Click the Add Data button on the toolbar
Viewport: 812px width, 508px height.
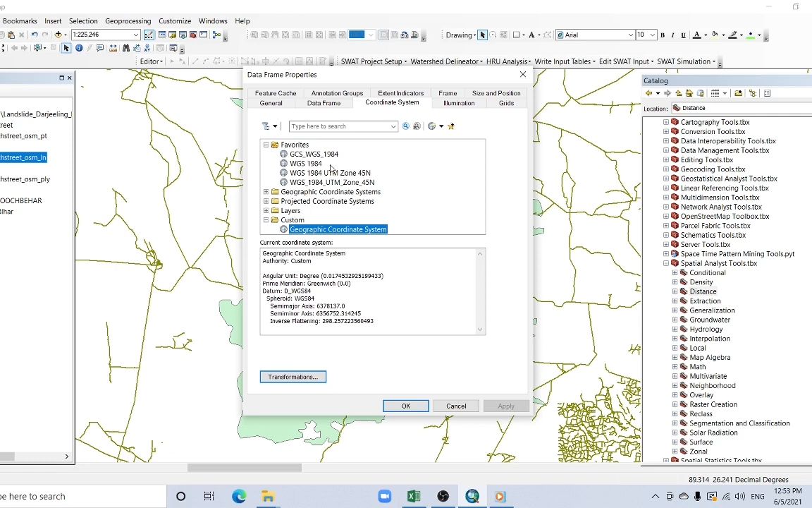tap(59, 34)
